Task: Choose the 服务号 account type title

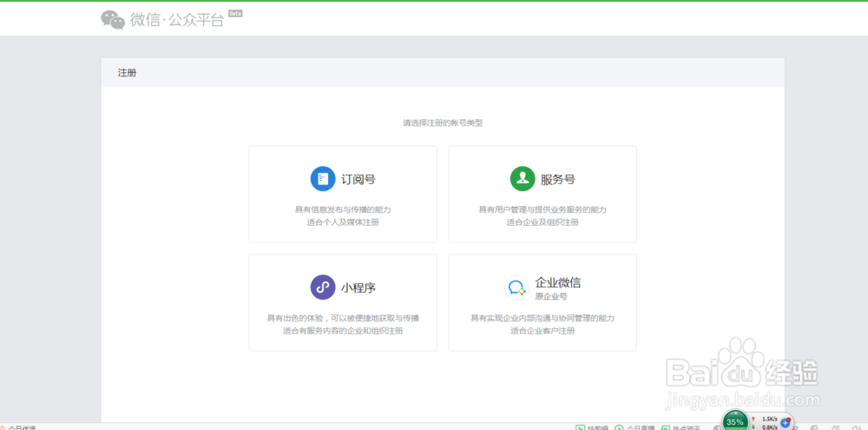Action: tap(558, 180)
